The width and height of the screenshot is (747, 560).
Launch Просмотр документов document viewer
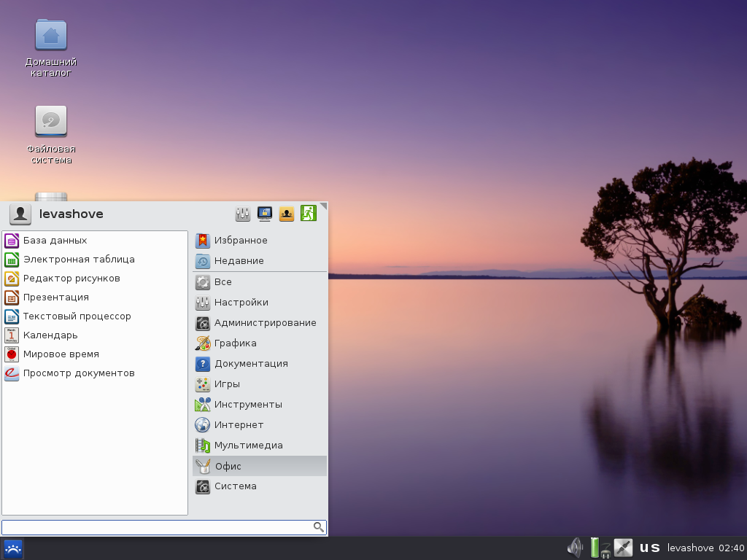95,374
